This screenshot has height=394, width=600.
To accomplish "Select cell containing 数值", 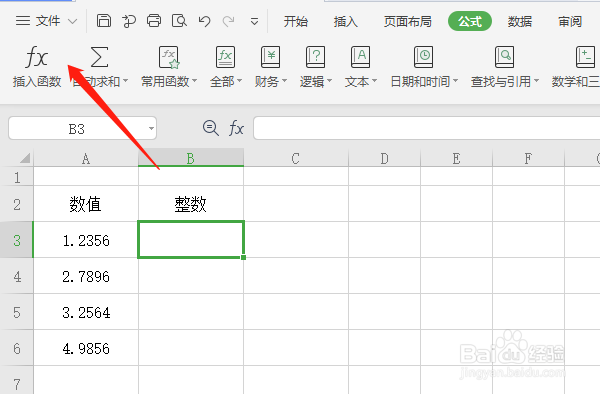I will click(86, 204).
